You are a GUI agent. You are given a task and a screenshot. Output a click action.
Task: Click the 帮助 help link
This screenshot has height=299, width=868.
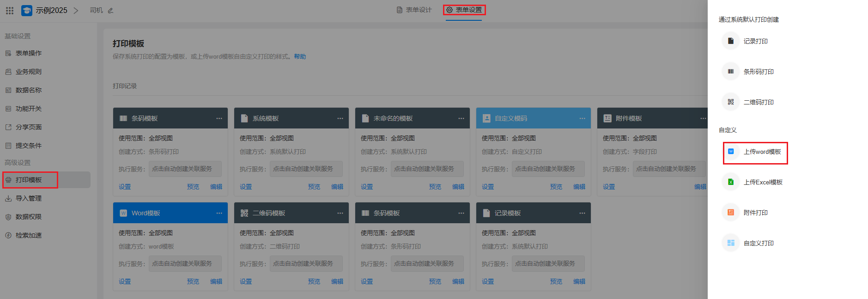click(x=300, y=56)
